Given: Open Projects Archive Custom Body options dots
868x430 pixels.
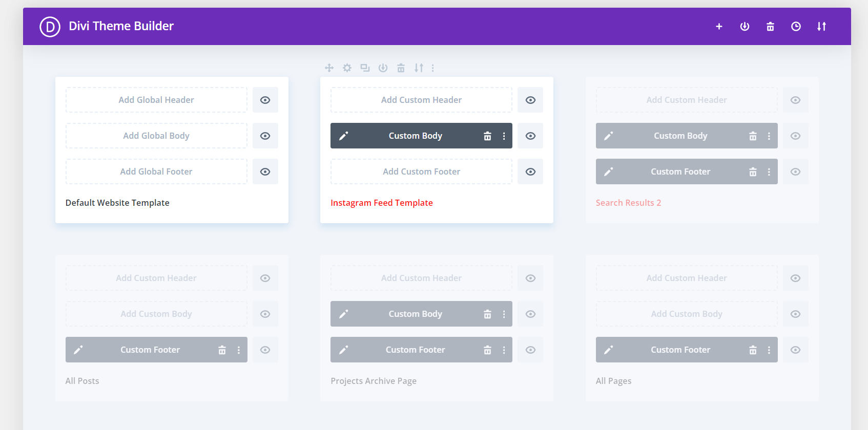Looking at the screenshot, I should [x=504, y=314].
